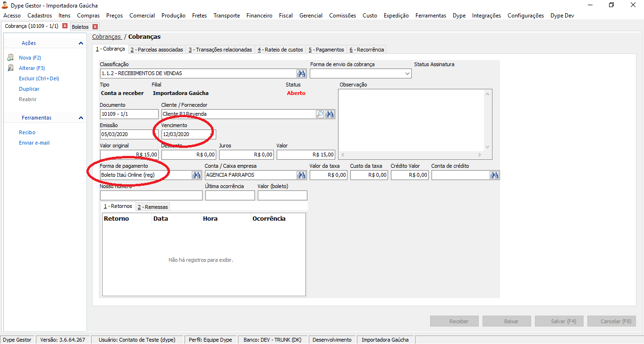Click the Baixar button
This screenshot has width=644, height=344.
coord(507,321)
